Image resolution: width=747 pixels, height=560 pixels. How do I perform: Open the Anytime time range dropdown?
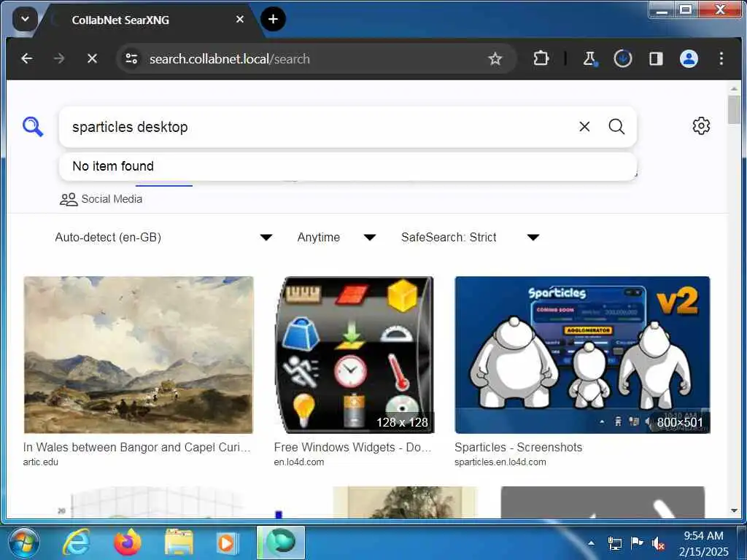point(336,237)
